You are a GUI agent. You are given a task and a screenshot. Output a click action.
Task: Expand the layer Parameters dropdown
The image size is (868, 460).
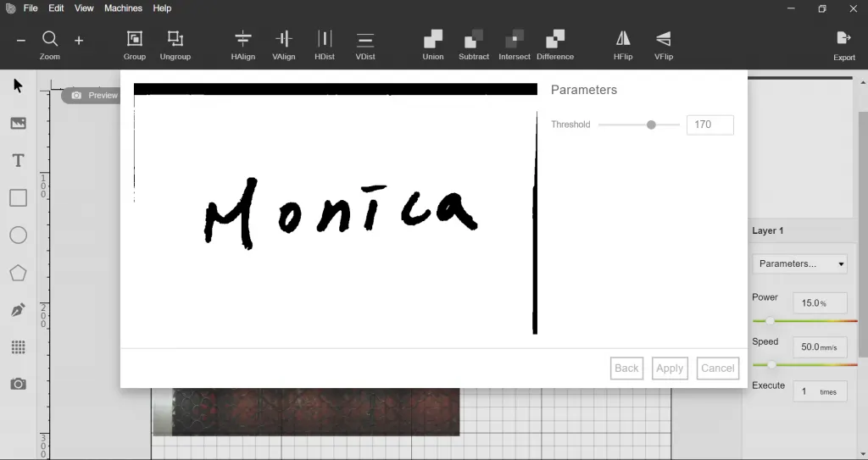tap(800, 263)
